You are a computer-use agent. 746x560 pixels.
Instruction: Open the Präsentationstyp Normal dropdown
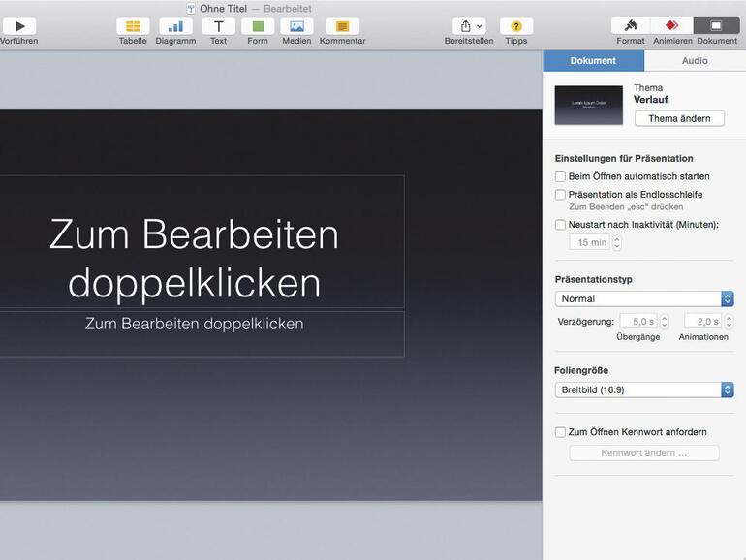click(x=644, y=298)
